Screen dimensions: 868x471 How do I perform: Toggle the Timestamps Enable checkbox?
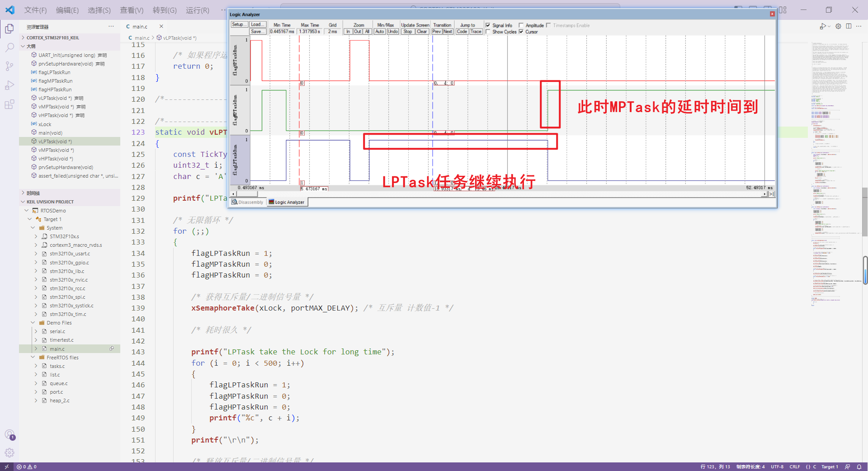point(548,25)
